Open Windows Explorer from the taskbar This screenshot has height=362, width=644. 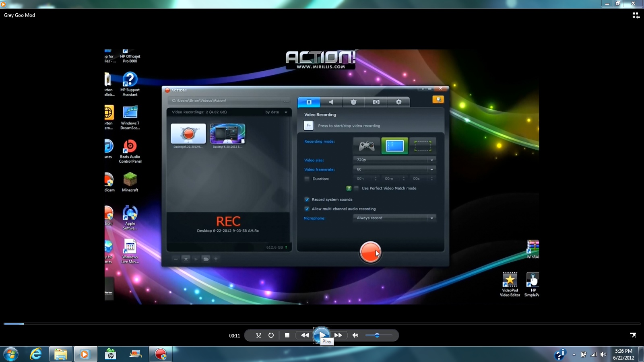pyautogui.click(x=61, y=354)
